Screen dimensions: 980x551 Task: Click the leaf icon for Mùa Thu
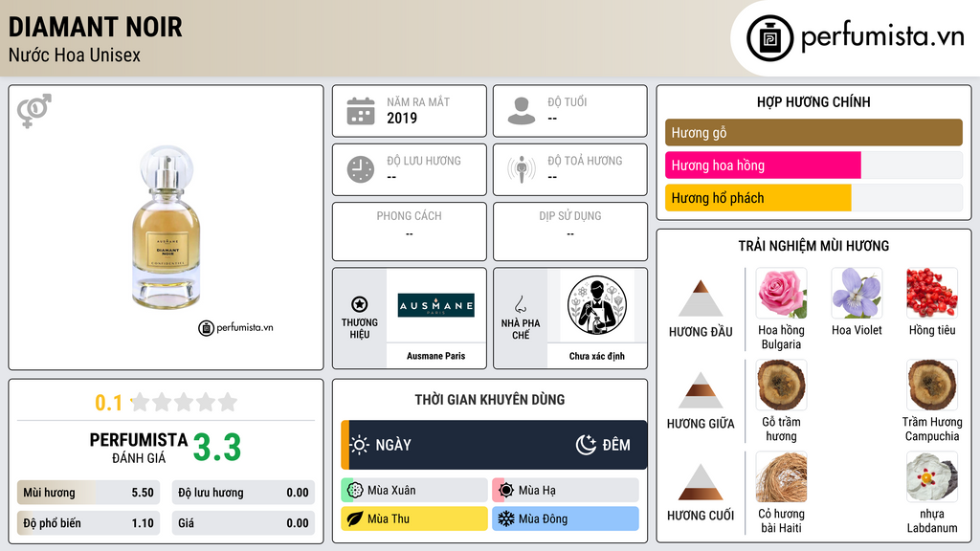coord(355,518)
